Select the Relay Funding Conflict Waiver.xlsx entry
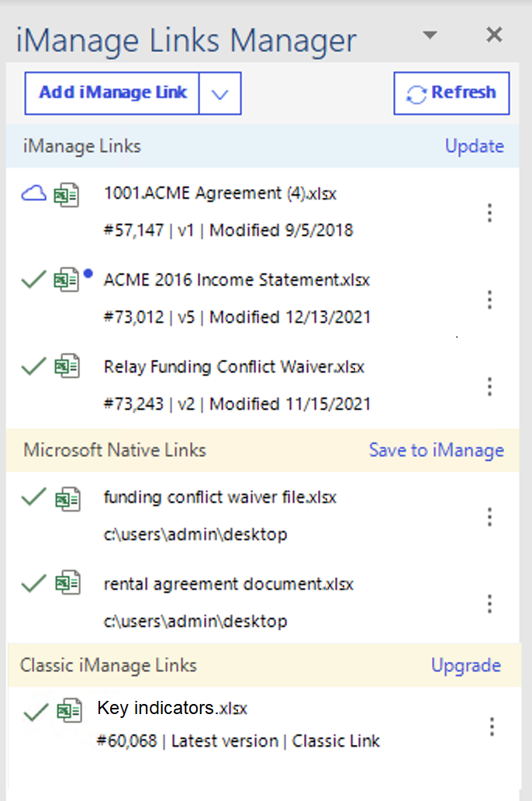Viewport: 532px width, 801px height. (x=233, y=366)
